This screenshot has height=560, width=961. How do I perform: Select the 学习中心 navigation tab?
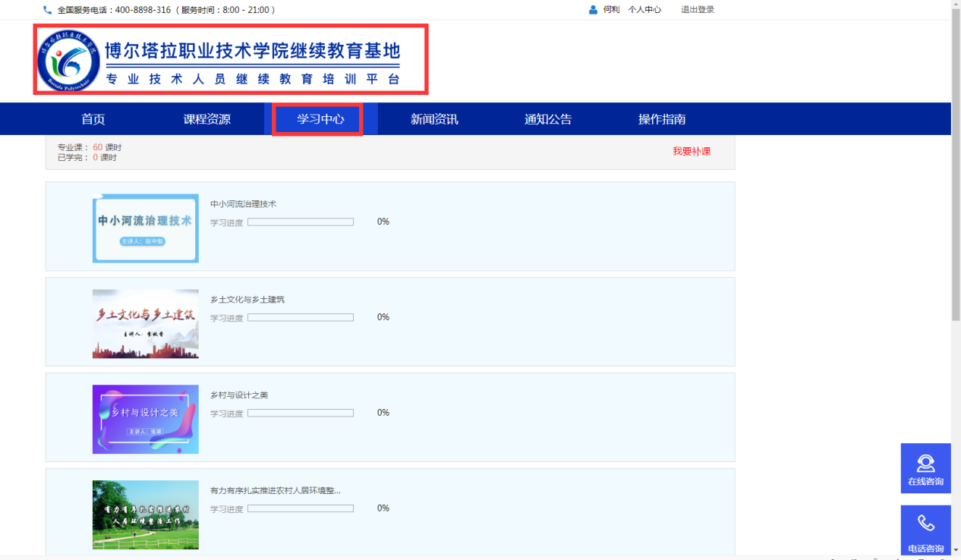pyautogui.click(x=320, y=119)
